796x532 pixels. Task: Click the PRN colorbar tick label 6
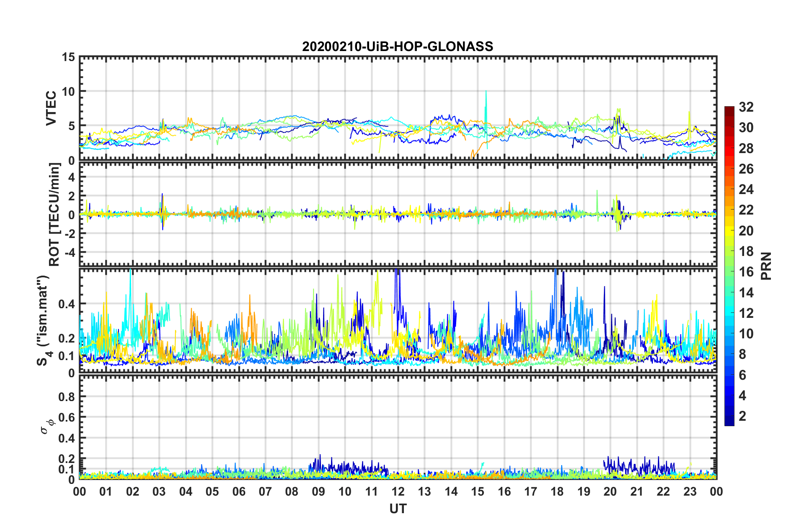click(x=742, y=375)
